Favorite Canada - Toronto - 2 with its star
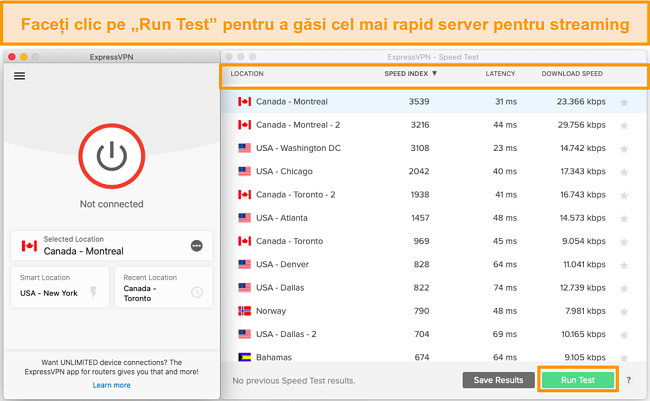The height and width of the screenshot is (401, 650). (x=624, y=195)
